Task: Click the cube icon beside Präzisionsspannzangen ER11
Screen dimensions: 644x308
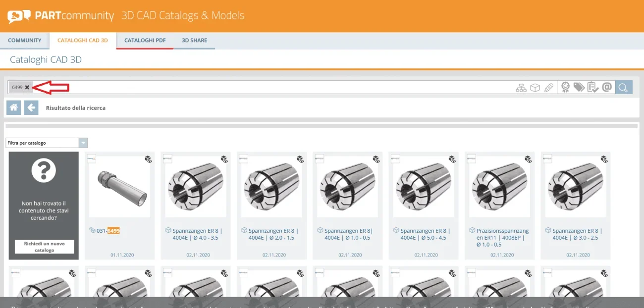Action: [x=472, y=230]
